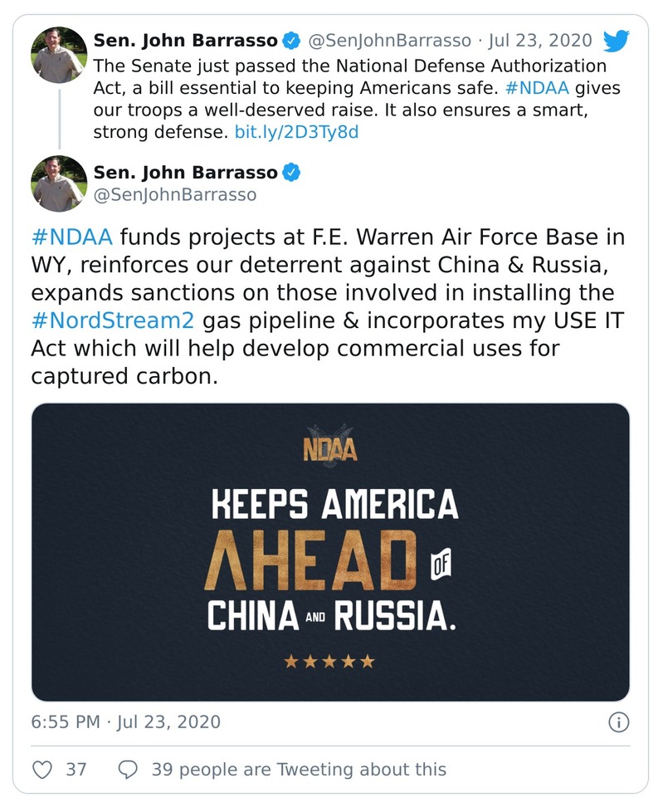Viewport: 663px width, 812px height.
Task: Click the Twitter bird logo
Action: 617,40
